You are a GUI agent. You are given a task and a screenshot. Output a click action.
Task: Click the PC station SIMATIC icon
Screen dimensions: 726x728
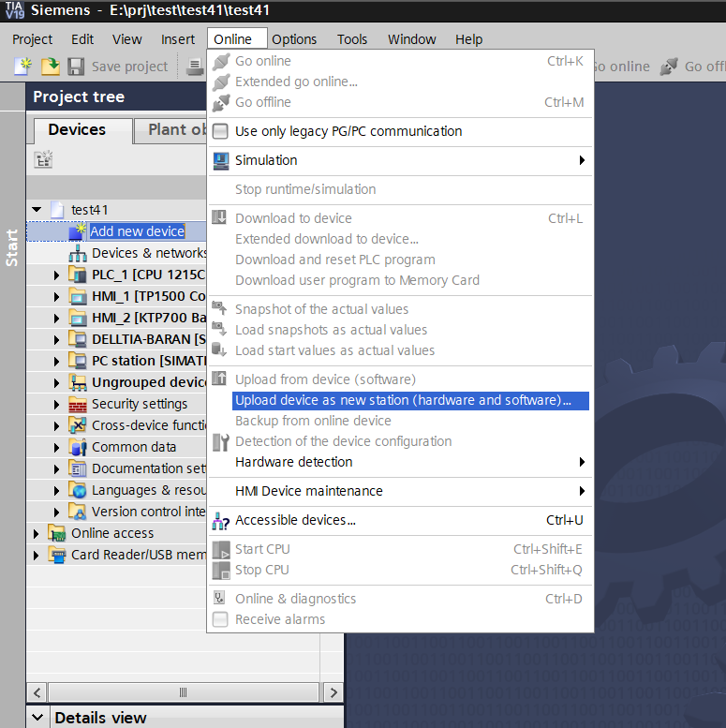coord(78,361)
